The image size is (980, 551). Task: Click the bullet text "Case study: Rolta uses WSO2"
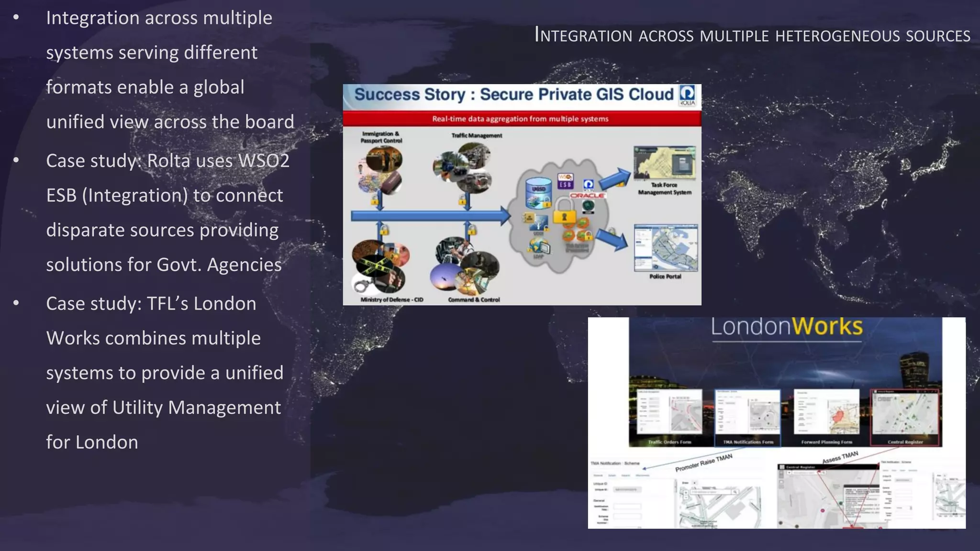(167, 161)
